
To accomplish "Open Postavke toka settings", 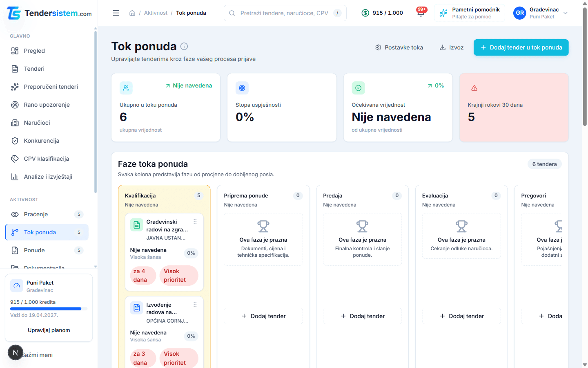I will pyautogui.click(x=399, y=47).
